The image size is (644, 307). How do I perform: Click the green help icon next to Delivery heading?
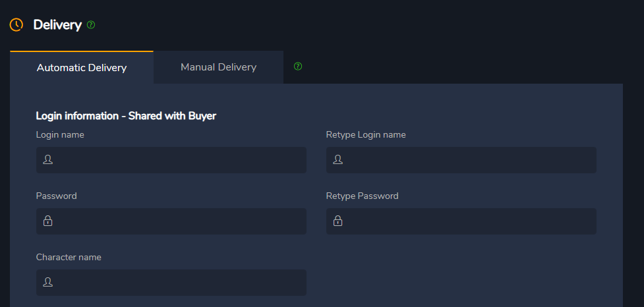[x=91, y=25]
